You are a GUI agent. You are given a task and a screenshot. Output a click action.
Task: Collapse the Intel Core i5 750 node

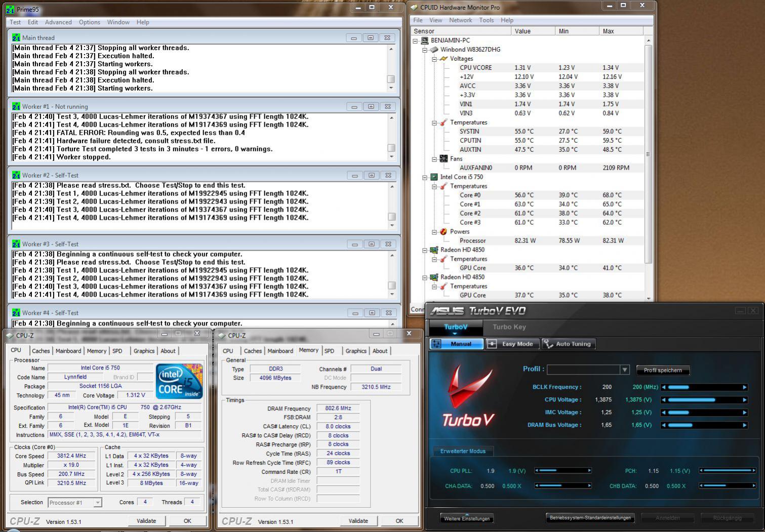(x=425, y=177)
